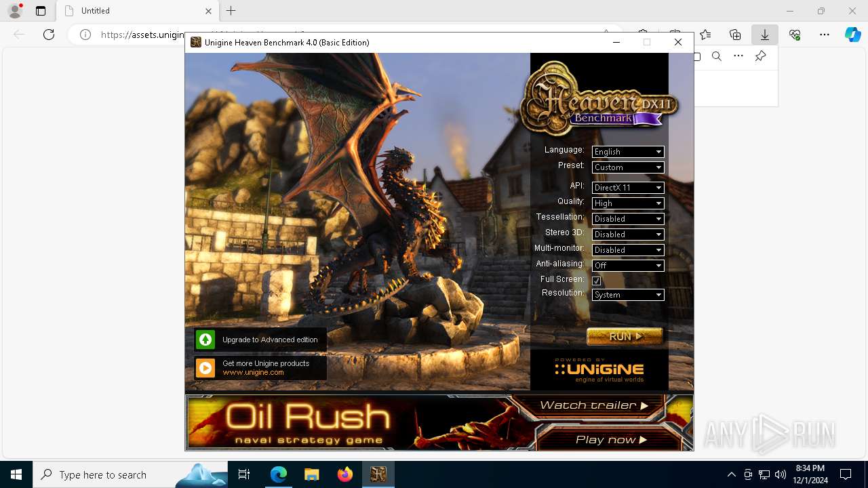Open network settings tray icon
Viewport: 868px width, 488px height.
point(764,474)
